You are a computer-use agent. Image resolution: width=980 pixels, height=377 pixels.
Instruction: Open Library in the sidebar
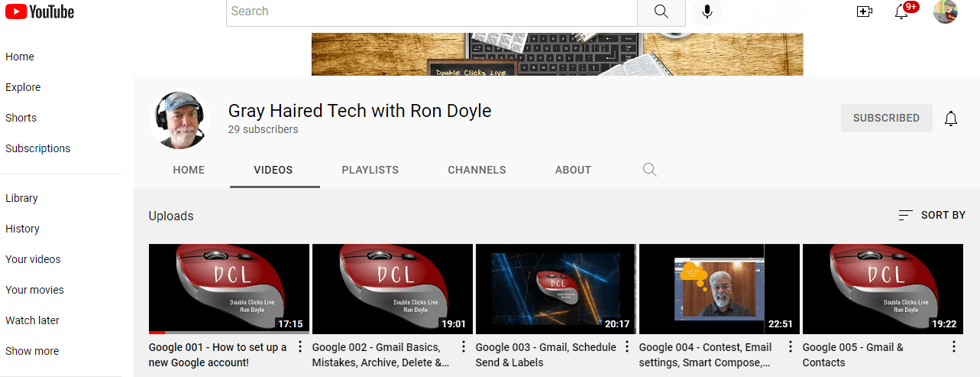click(x=21, y=198)
